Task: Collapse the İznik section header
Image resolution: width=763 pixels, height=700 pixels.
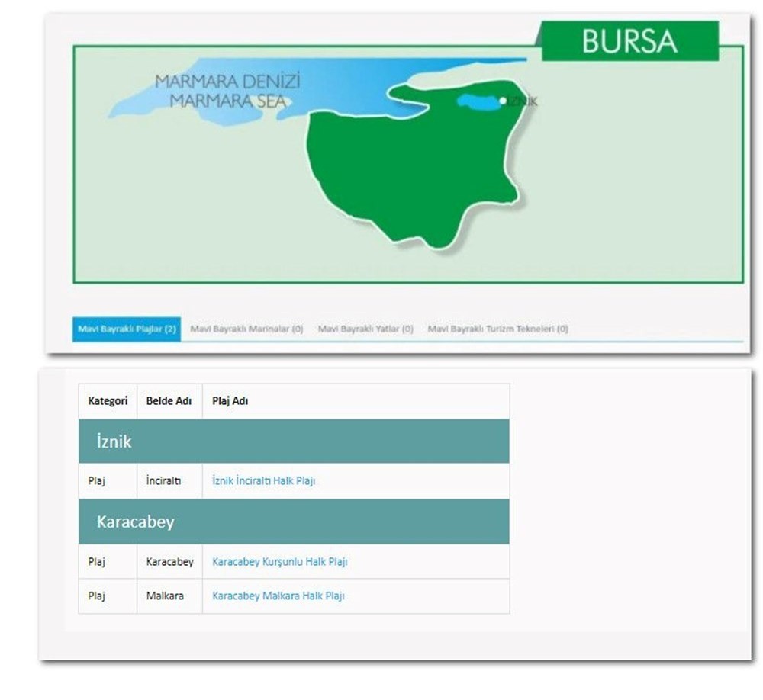Action: 113,441
